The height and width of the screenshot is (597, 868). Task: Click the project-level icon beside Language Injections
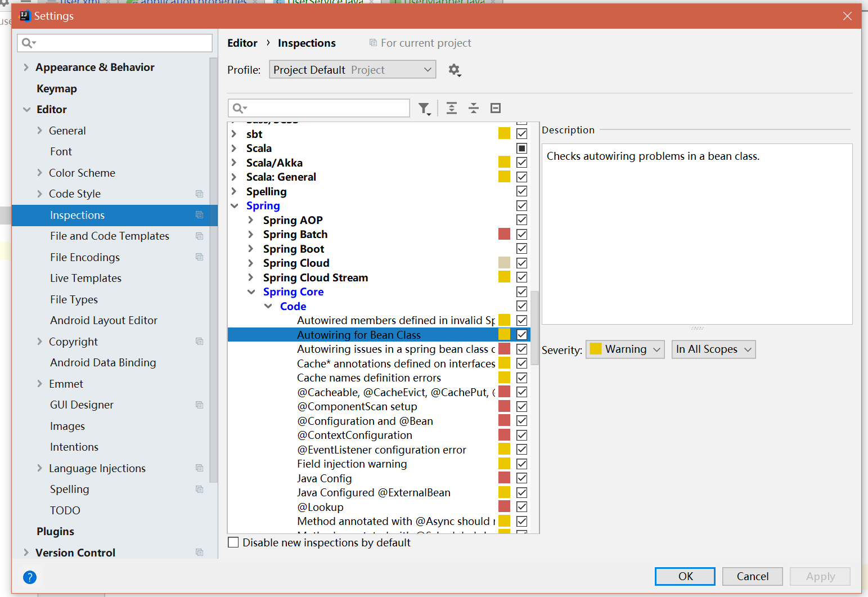(199, 468)
